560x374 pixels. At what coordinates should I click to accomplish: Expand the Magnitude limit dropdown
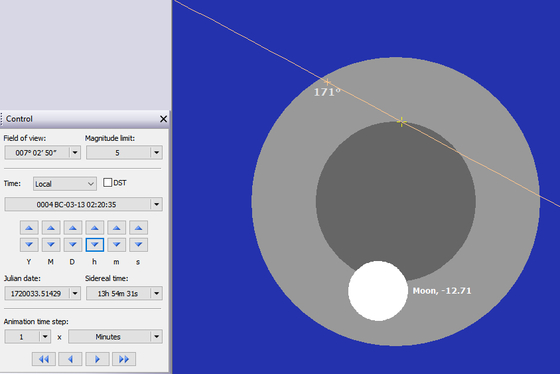coord(156,153)
